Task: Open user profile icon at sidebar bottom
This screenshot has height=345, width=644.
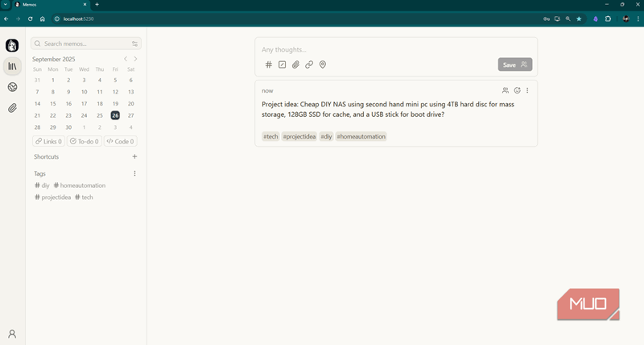Action: [12, 334]
